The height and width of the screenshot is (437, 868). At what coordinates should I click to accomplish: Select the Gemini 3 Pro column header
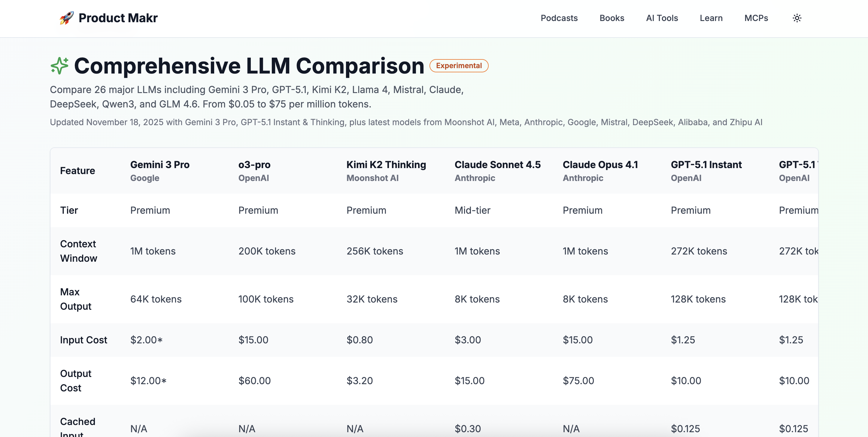pyautogui.click(x=160, y=165)
